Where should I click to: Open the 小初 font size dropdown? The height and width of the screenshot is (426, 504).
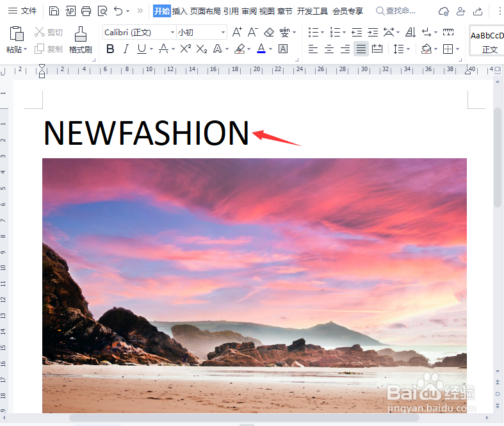tap(223, 32)
